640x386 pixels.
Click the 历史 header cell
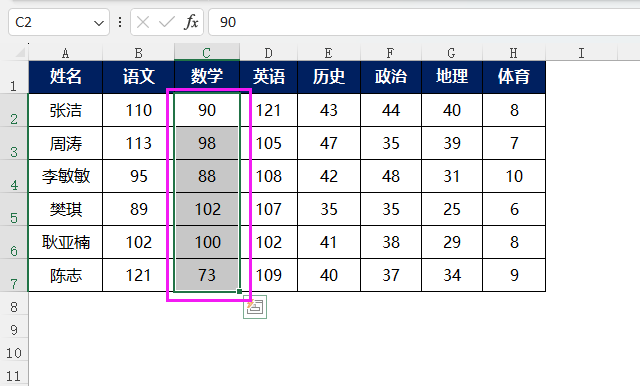(329, 77)
